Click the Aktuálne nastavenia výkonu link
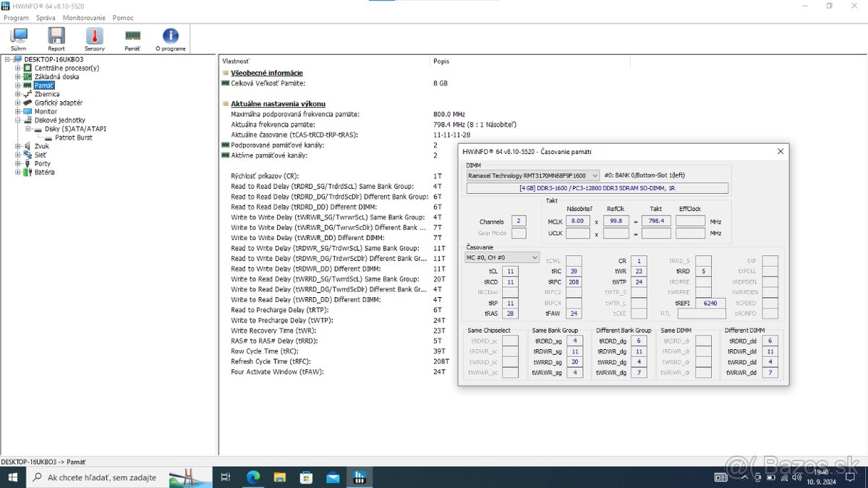Image resolution: width=868 pixels, height=488 pixels. [278, 103]
